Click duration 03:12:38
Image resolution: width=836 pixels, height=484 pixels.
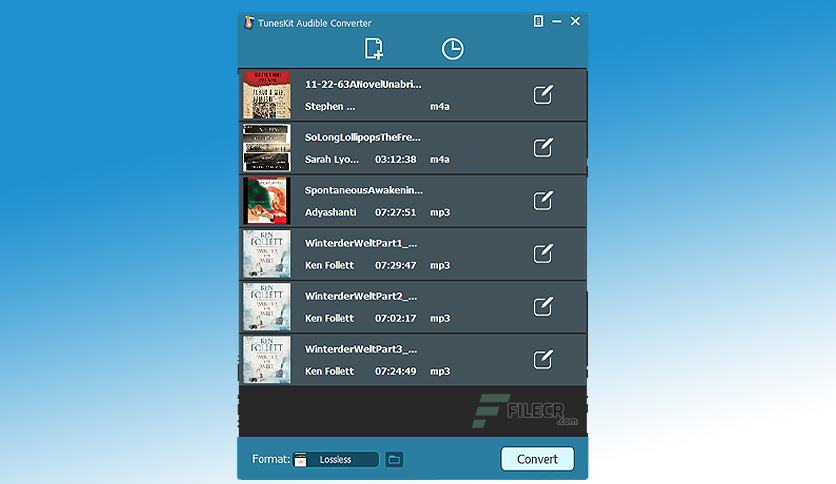[x=396, y=159]
